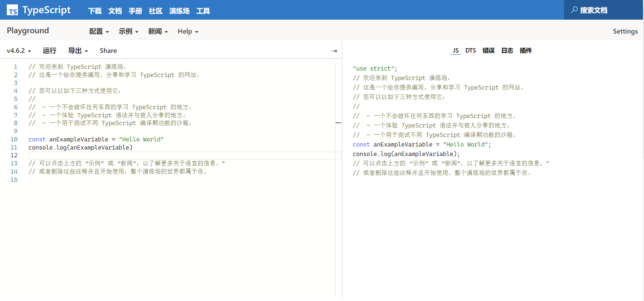Screen dimensions: 644x301
Task: Click the 运行 run button
Action: 49,51
